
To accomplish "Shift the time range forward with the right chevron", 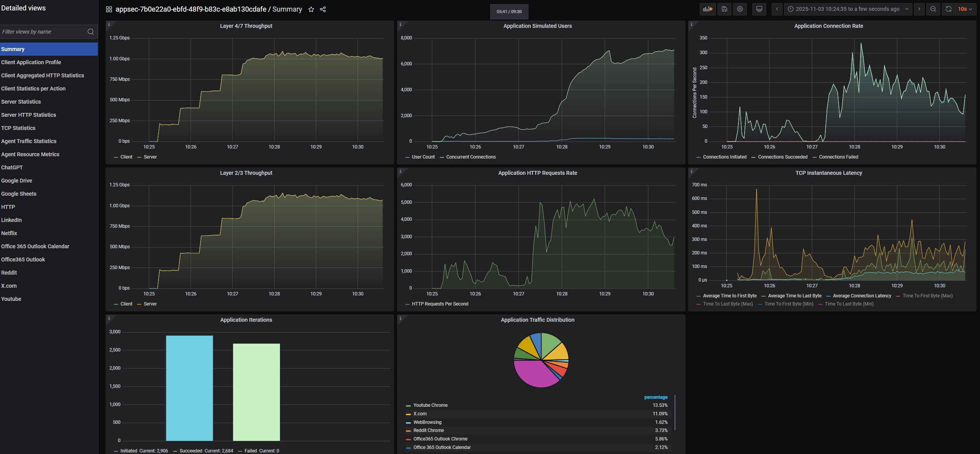I will (x=919, y=9).
